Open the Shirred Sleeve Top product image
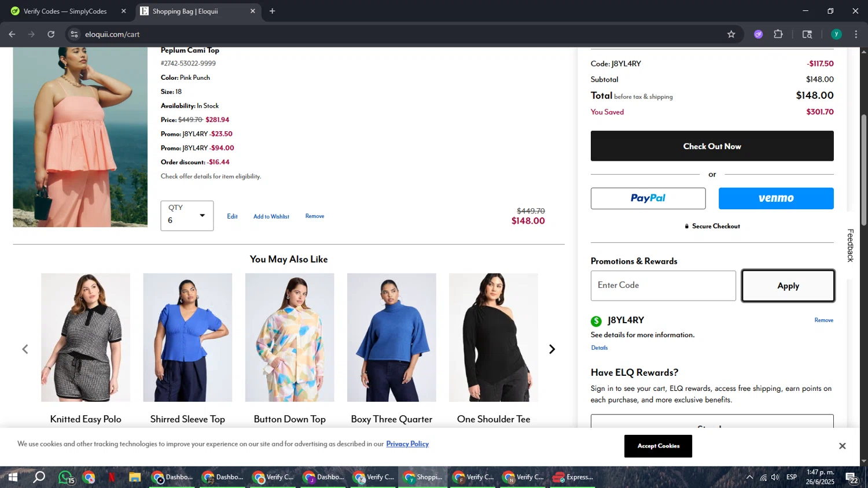The height and width of the screenshot is (488, 868). click(187, 338)
